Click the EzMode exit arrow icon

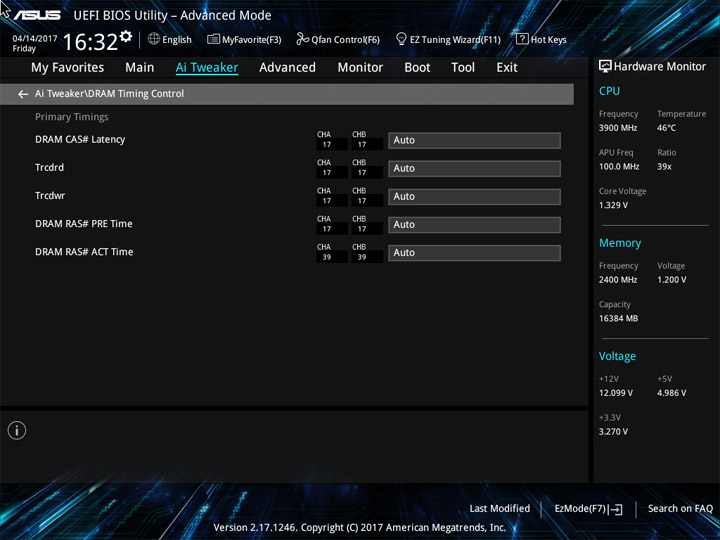click(x=617, y=509)
